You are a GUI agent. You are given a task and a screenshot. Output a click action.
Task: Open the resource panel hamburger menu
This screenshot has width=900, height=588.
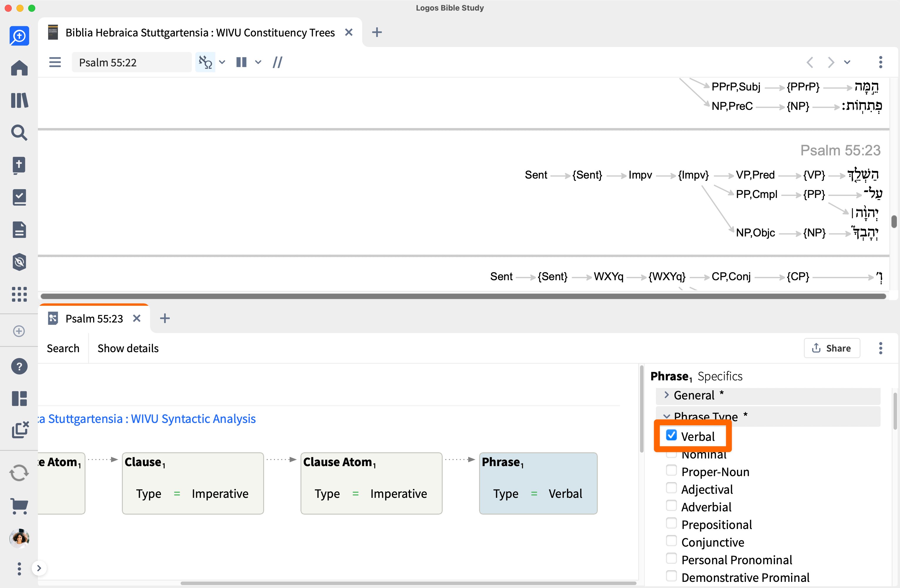click(x=55, y=62)
